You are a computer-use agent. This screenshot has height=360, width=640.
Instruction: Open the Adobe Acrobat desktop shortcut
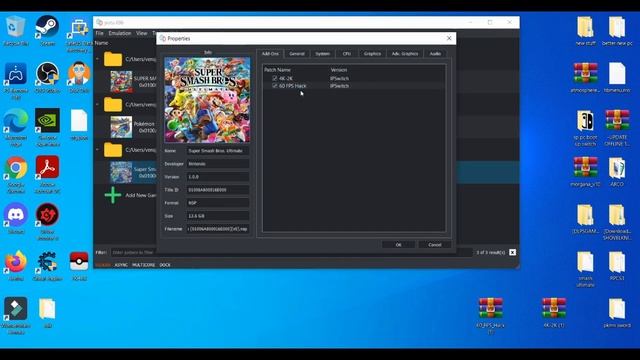(47, 175)
